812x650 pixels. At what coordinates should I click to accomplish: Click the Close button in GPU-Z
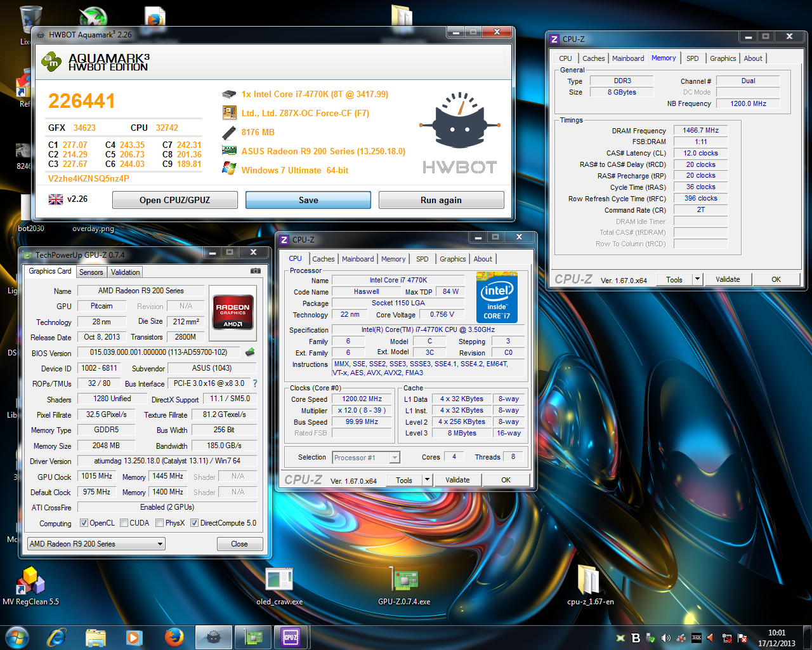click(x=239, y=544)
